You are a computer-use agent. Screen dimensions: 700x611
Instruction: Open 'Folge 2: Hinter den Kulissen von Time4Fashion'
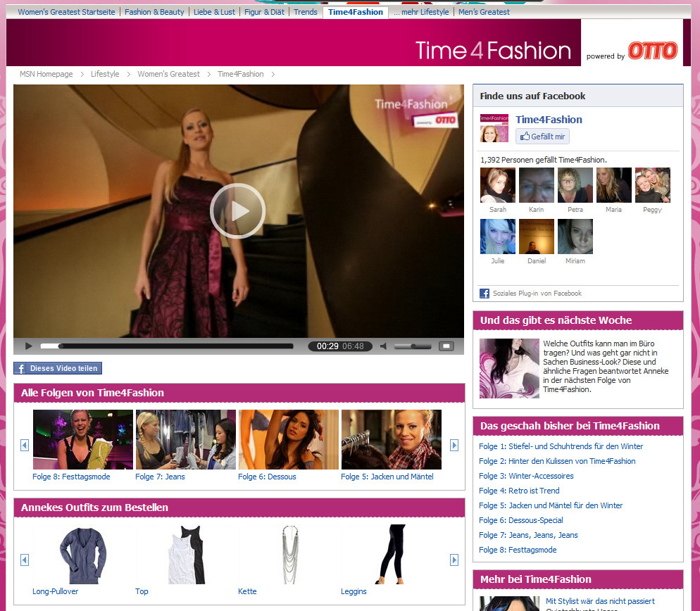(557, 461)
